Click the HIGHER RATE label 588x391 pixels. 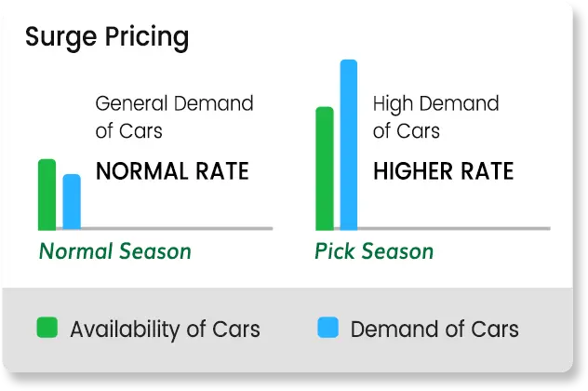click(x=443, y=171)
